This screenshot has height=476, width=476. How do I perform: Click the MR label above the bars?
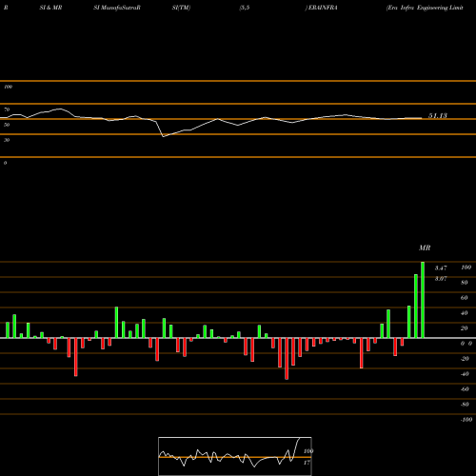point(425,248)
